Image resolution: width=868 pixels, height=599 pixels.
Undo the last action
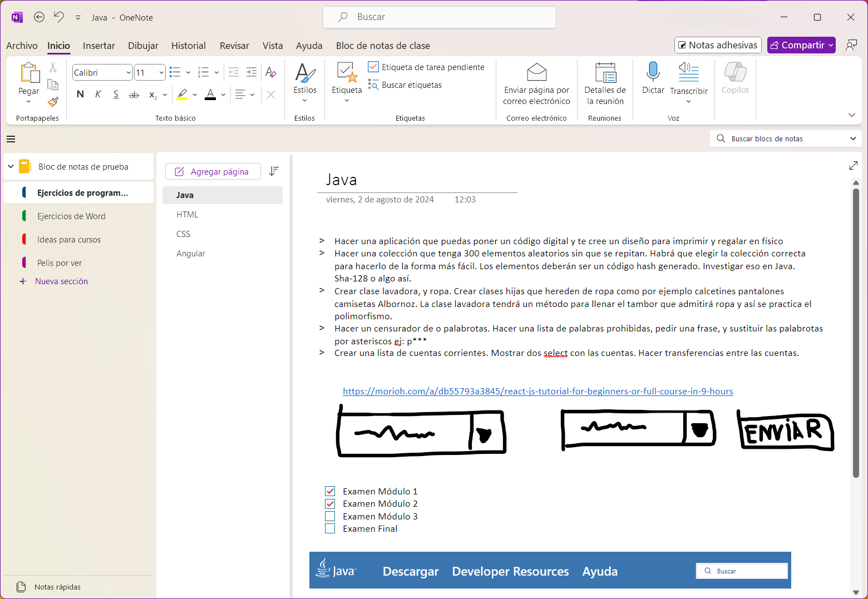(x=58, y=17)
